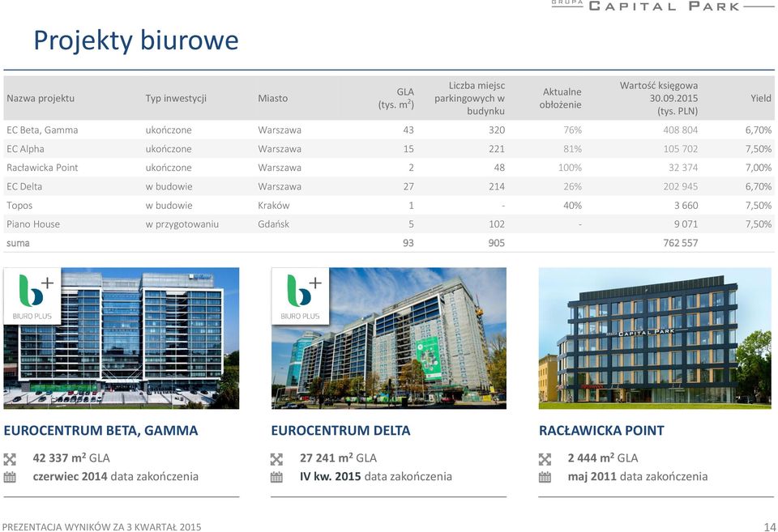Select the EC Delta row name
This screenshot has width=778, height=532.
[24, 186]
